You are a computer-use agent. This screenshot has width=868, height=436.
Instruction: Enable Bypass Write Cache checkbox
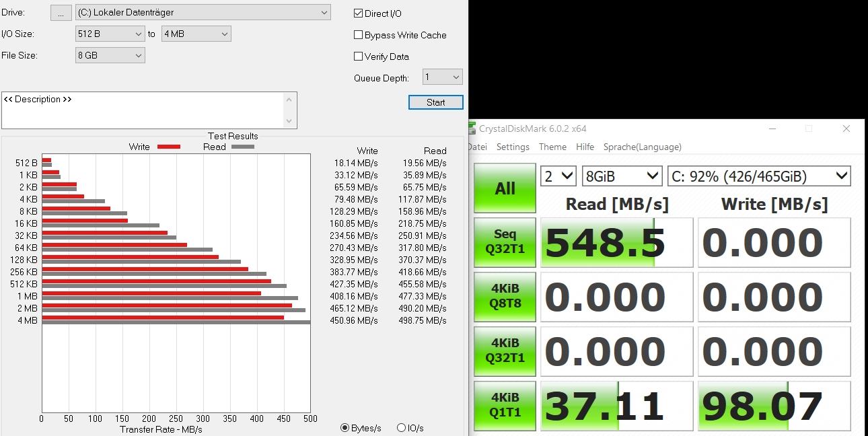(359, 35)
